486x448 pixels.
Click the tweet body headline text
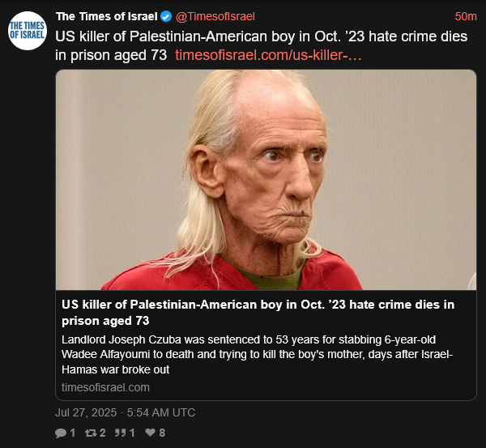(x=262, y=46)
